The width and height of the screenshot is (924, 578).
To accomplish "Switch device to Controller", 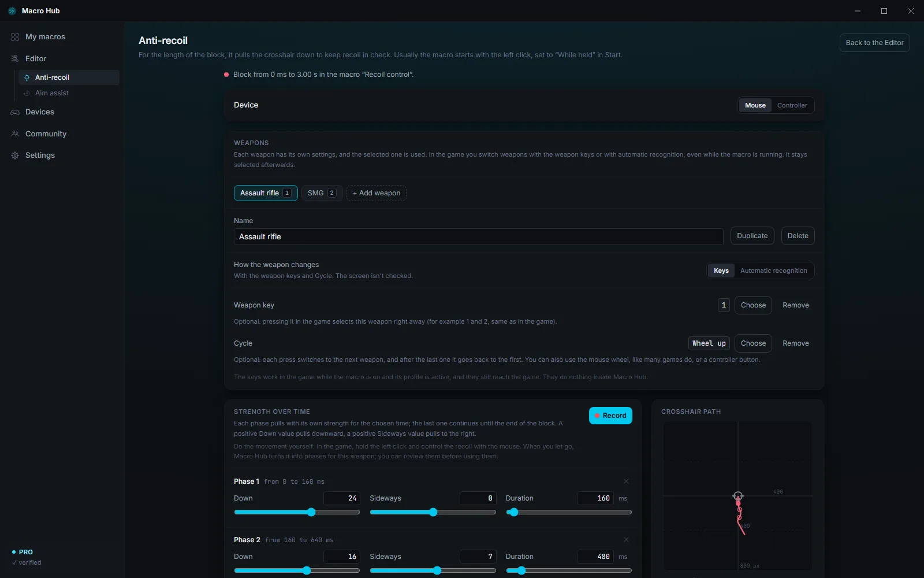I will (792, 105).
